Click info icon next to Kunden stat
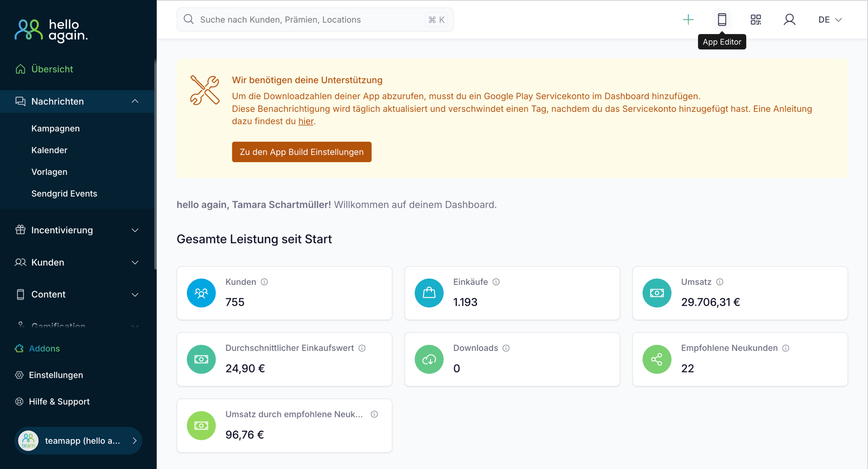 264,282
